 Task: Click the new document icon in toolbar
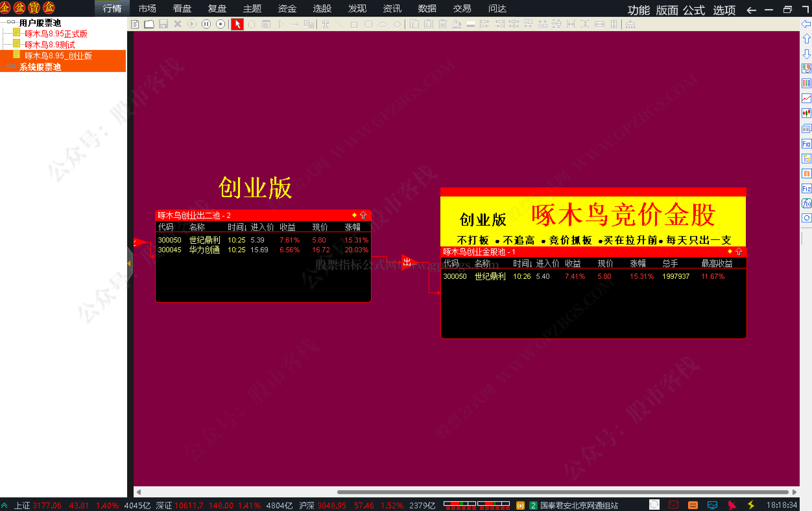(135, 24)
